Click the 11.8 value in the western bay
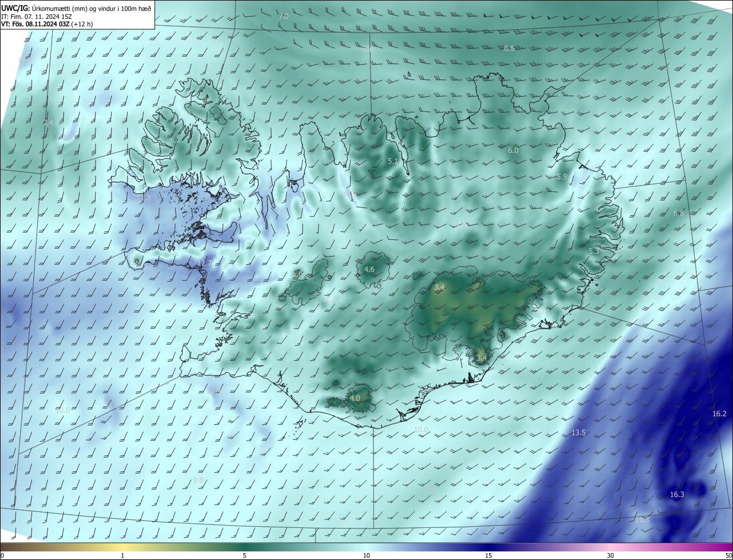The height and width of the screenshot is (560, 733). (144, 198)
